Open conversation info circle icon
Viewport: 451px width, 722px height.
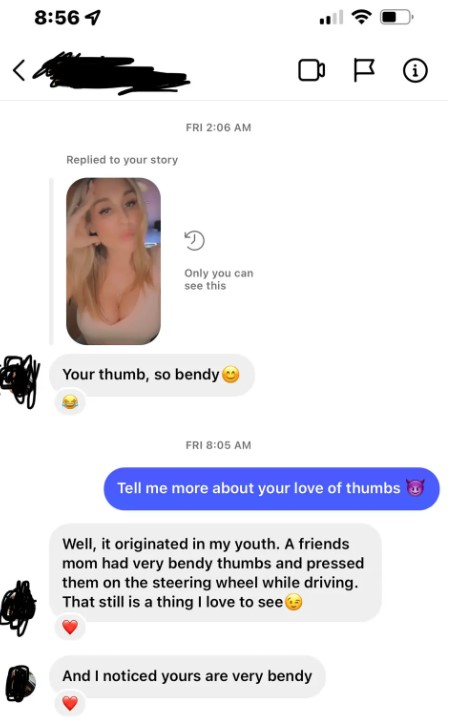click(415, 71)
